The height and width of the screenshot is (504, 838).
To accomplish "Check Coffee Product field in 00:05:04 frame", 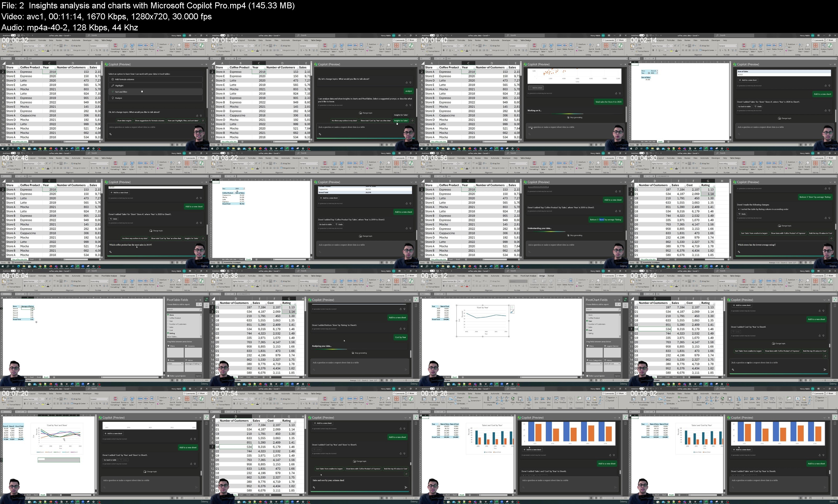I will (168, 318).
